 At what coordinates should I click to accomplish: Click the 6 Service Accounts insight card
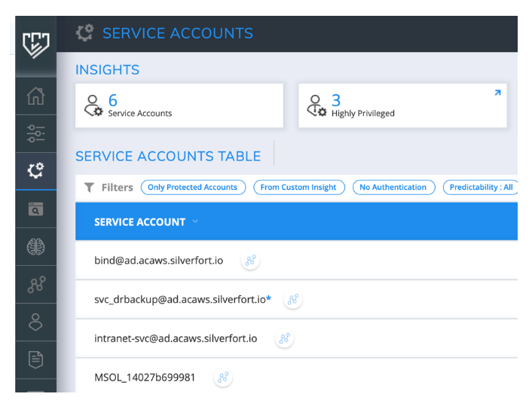click(x=179, y=105)
